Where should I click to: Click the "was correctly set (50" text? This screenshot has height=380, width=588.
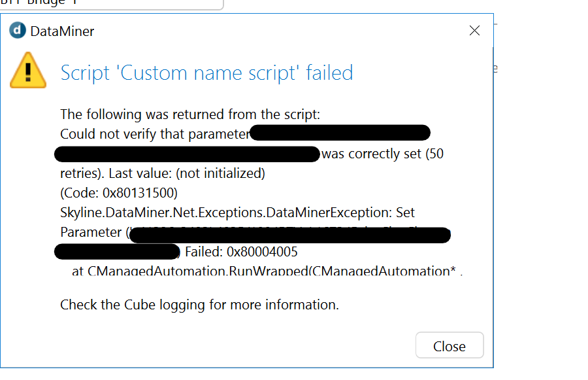382,154
